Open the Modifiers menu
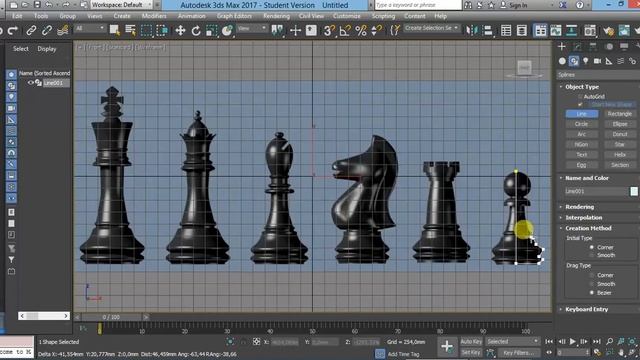640x360 pixels. pyautogui.click(x=154, y=16)
